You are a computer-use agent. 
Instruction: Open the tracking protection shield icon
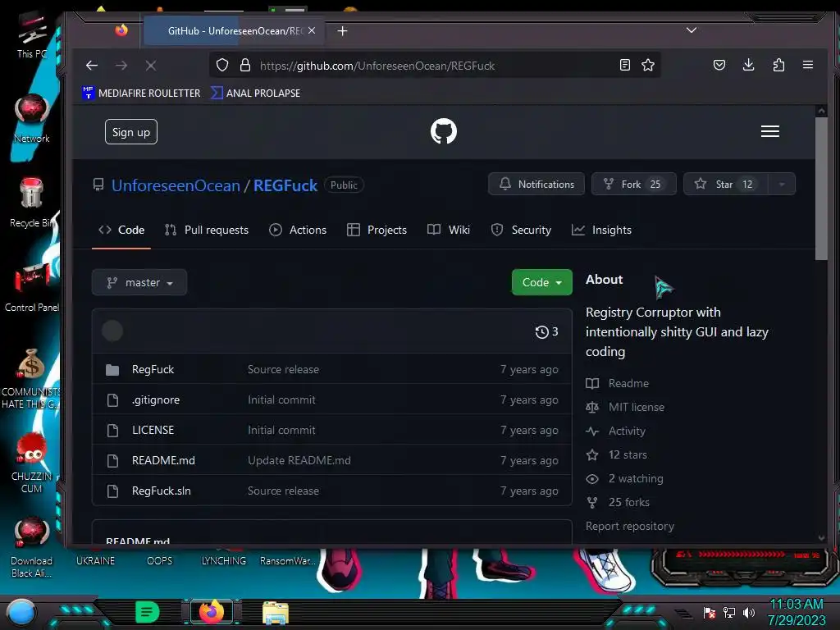[x=222, y=66]
